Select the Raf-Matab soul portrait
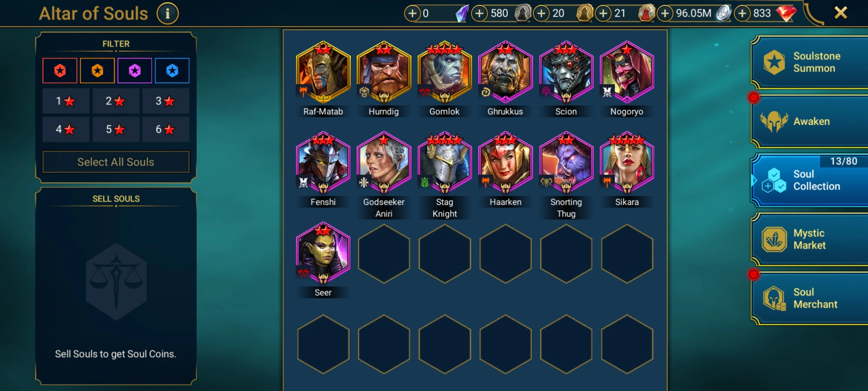868x391 pixels. [x=323, y=72]
